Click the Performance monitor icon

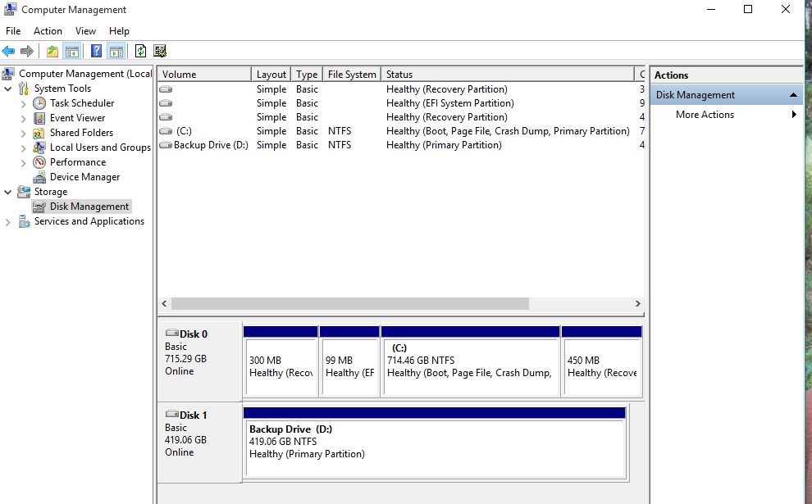point(39,162)
